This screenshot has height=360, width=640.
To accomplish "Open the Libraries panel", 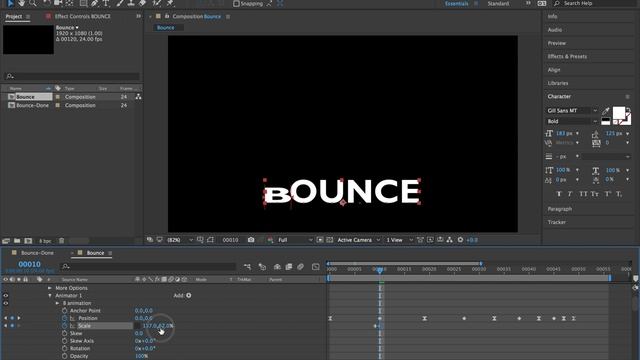I will (558, 83).
